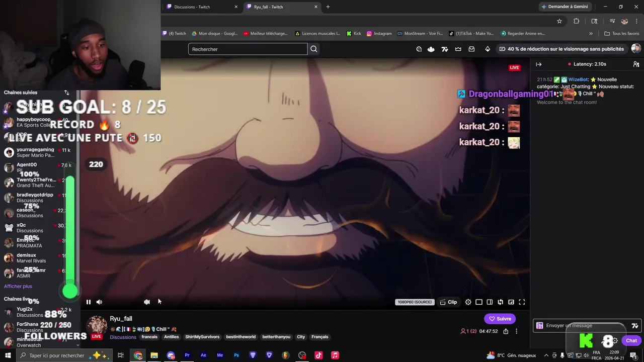The width and height of the screenshot is (644, 362).
Task: Open the 7TV icon in top navigation
Action: [x=444, y=49]
